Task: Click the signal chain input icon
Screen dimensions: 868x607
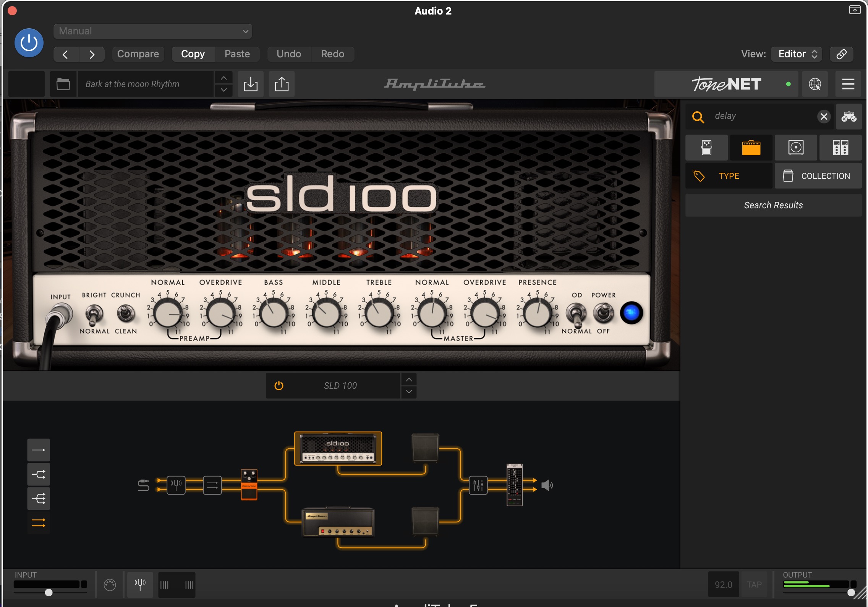Action: pos(144,485)
